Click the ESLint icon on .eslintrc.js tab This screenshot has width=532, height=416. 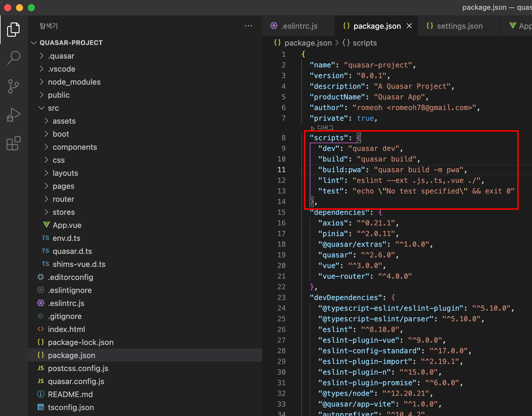coord(274,26)
